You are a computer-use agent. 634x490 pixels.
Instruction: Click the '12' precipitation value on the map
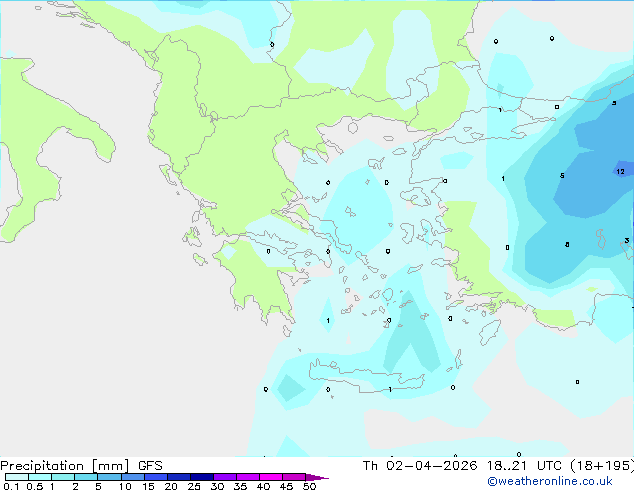point(621,172)
